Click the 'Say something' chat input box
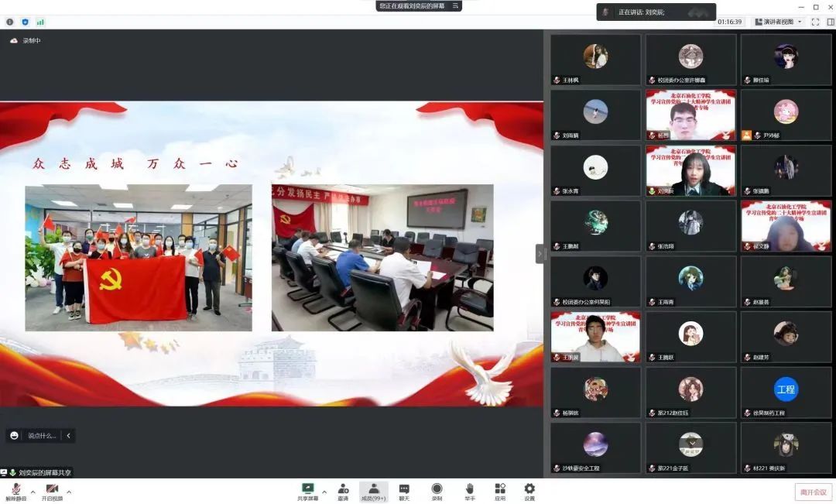The width and height of the screenshot is (836, 504). [x=42, y=436]
